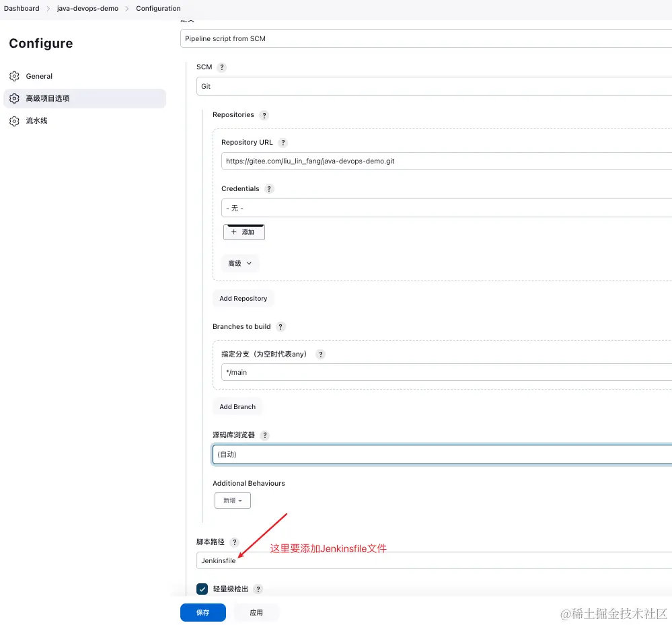The height and width of the screenshot is (625, 672).
Task: Open the SCM Git dropdown
Action: (434, 86)
